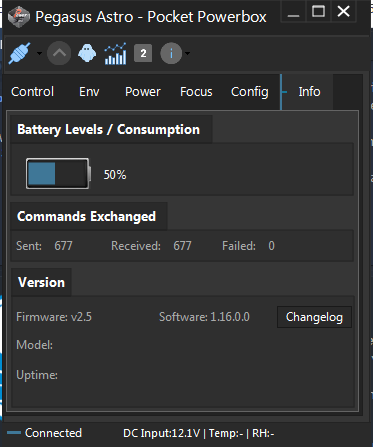Switch to the Env tab
The width and height of the screenshot is (373, 447).
(89, 92)
